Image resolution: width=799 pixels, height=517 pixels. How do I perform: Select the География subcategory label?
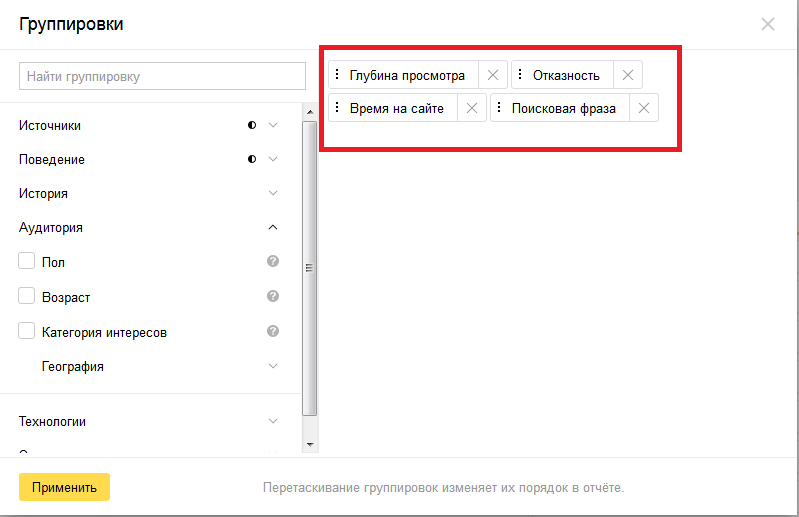73,367
